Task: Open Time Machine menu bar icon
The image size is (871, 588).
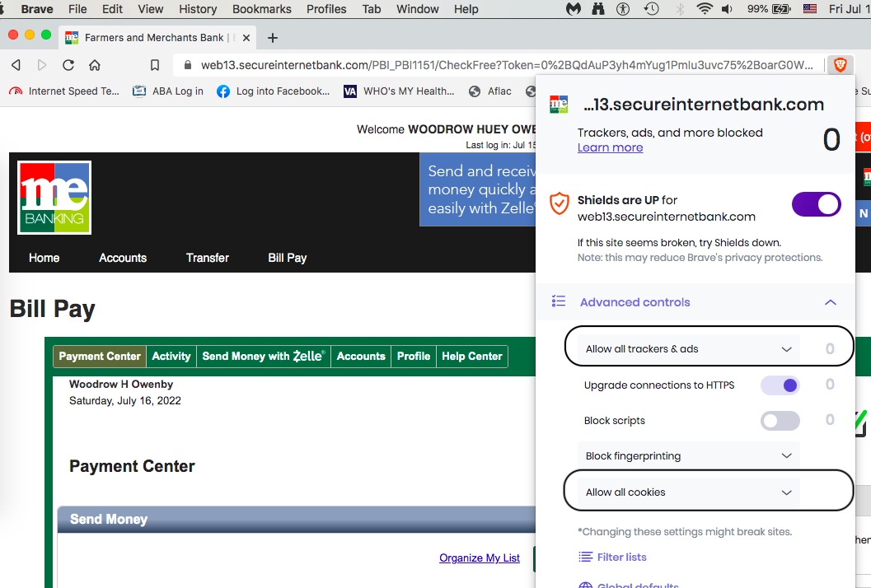Action: 651,9
